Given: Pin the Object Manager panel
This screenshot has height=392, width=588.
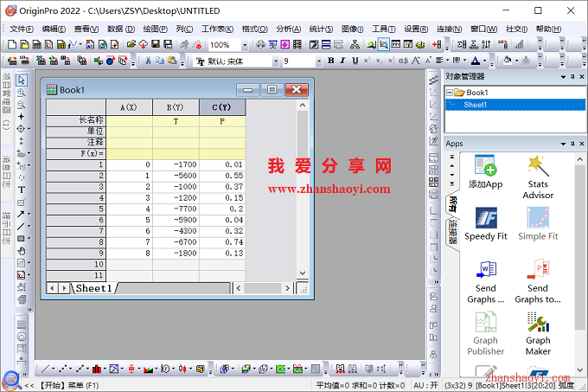Looking at the screenshot, I should pyautogui.click(x=572, y=77).
